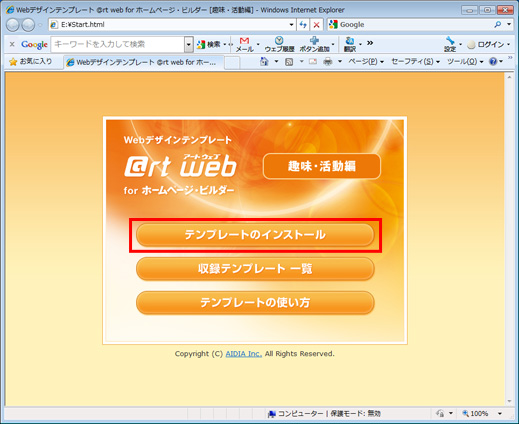Click the Read mail icon
The width and height of the screenshot is (519, 424).
coord(313,62)
